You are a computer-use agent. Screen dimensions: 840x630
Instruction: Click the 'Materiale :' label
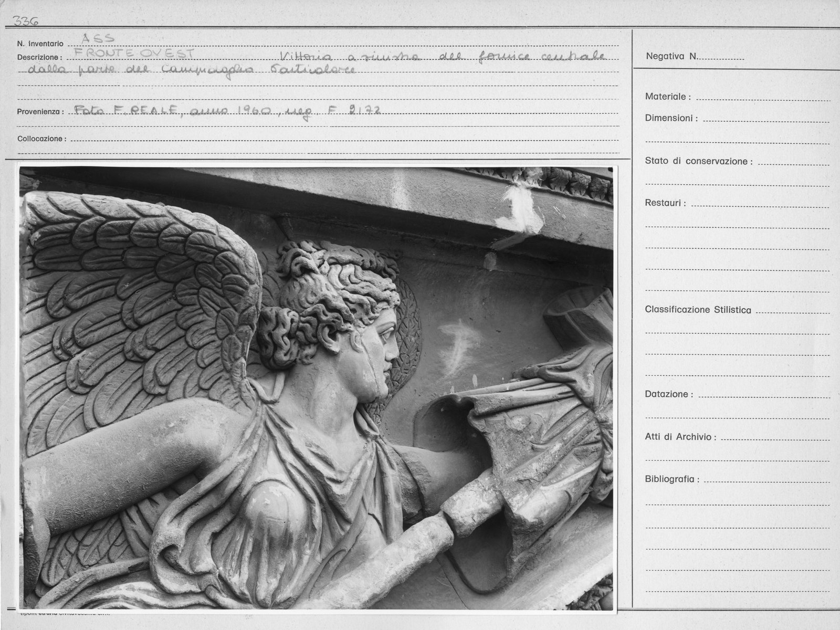pyautogui.click(x=668, y=97)
